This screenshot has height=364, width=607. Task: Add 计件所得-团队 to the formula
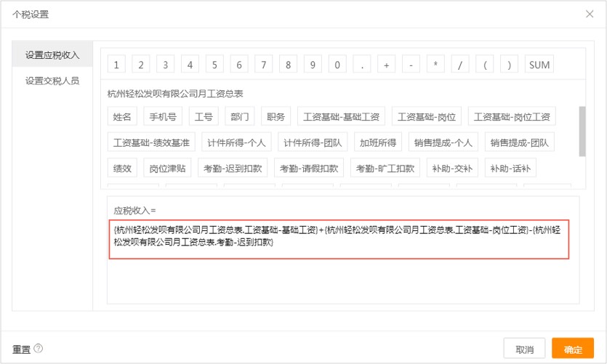(x=313, y=142)
